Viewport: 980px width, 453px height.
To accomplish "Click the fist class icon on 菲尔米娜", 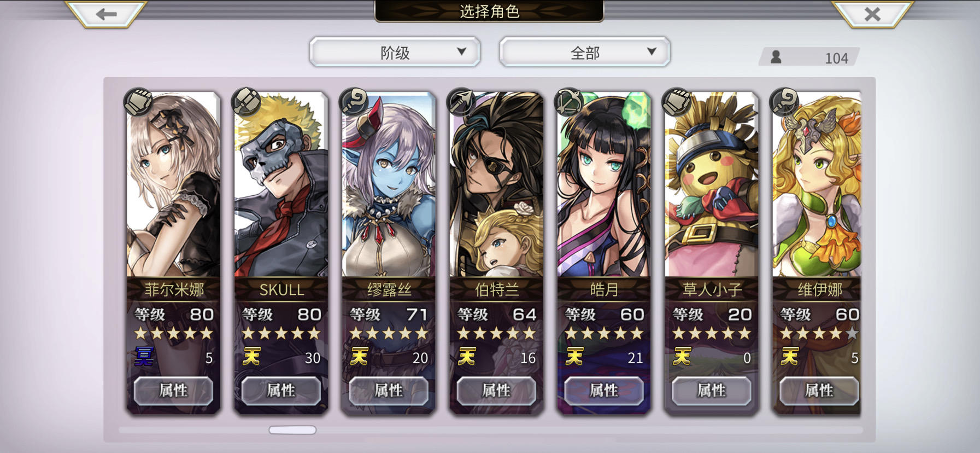I will [x=138, y=102].
